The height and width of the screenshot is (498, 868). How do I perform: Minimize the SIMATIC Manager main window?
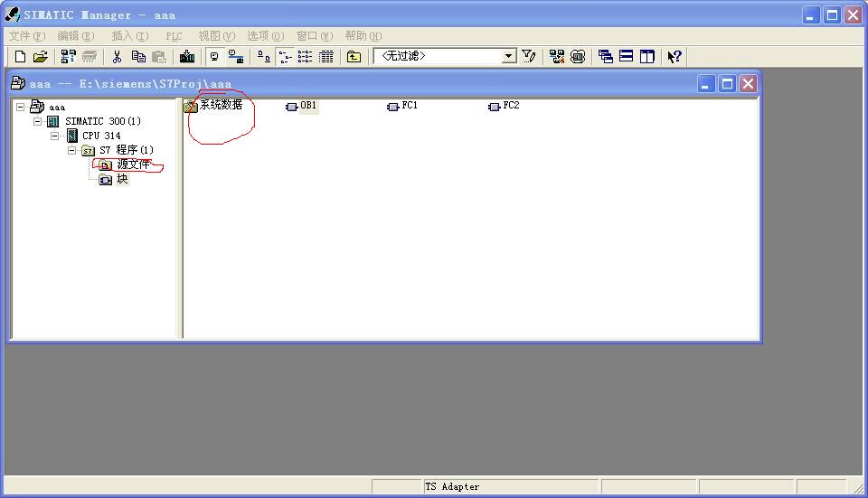tap(811, 15)
